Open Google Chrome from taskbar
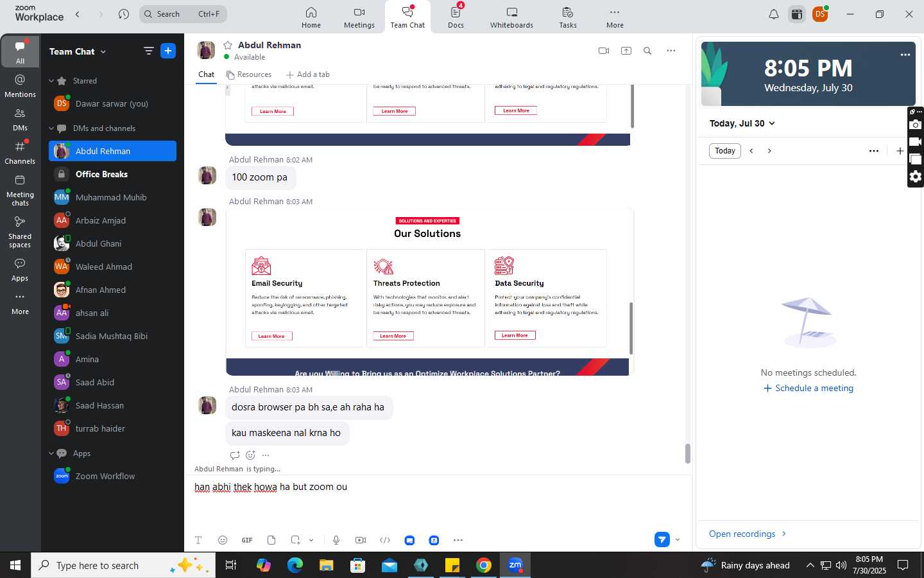 click(484, 565)
